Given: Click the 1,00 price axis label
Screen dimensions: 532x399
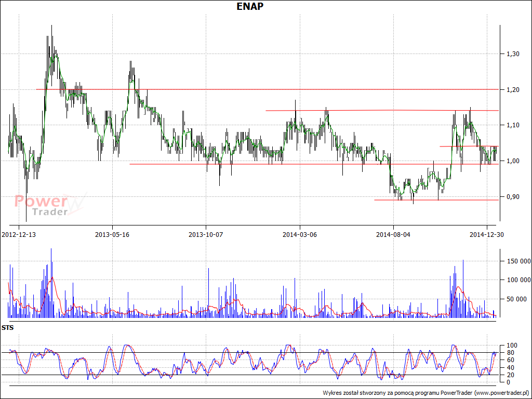Looking at the screenshot, I should click(513, 161).
